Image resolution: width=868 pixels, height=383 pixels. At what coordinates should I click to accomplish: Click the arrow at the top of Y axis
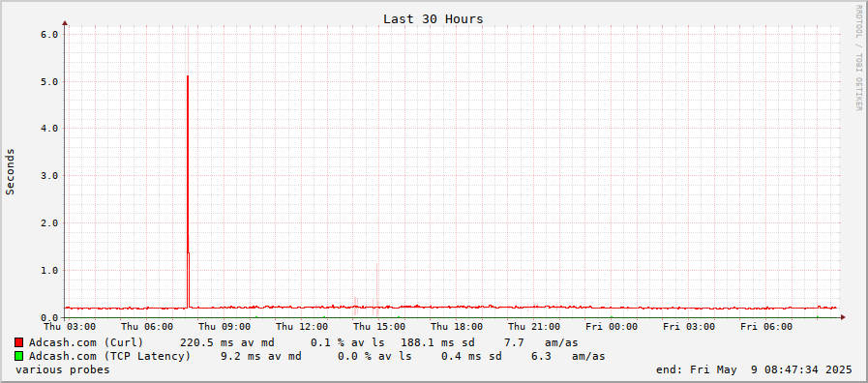pos(65,23)
